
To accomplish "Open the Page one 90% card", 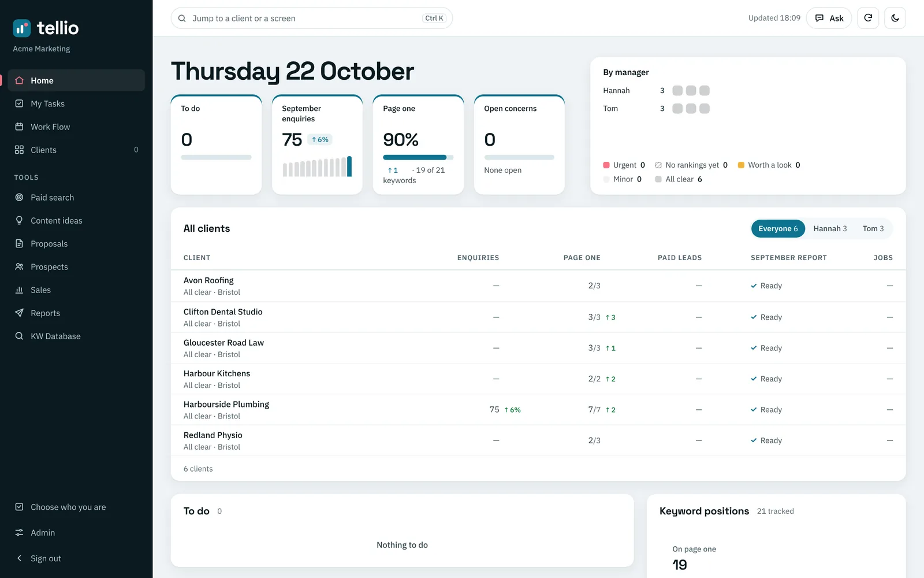I will click(x=418, y=144).
